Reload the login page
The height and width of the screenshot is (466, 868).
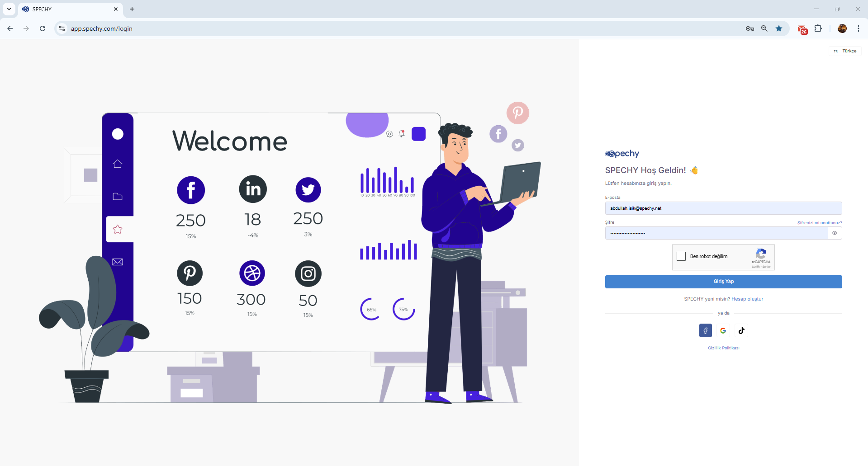point(43,28)
